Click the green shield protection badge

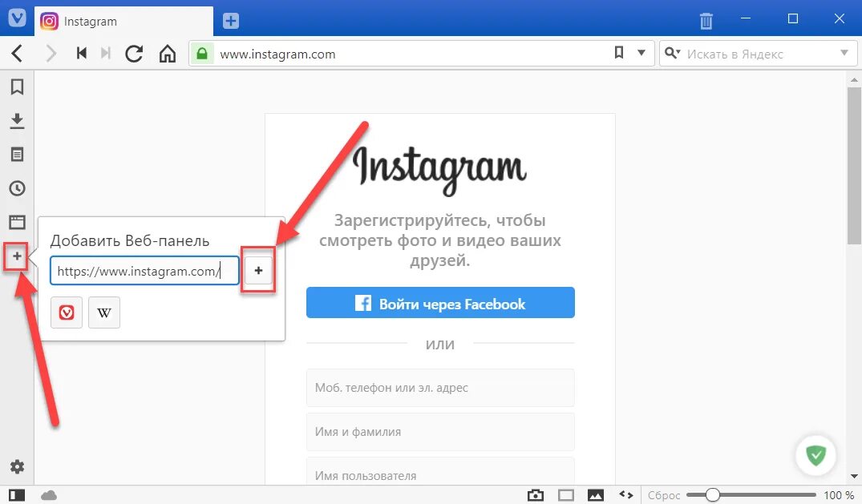[815, 455]
